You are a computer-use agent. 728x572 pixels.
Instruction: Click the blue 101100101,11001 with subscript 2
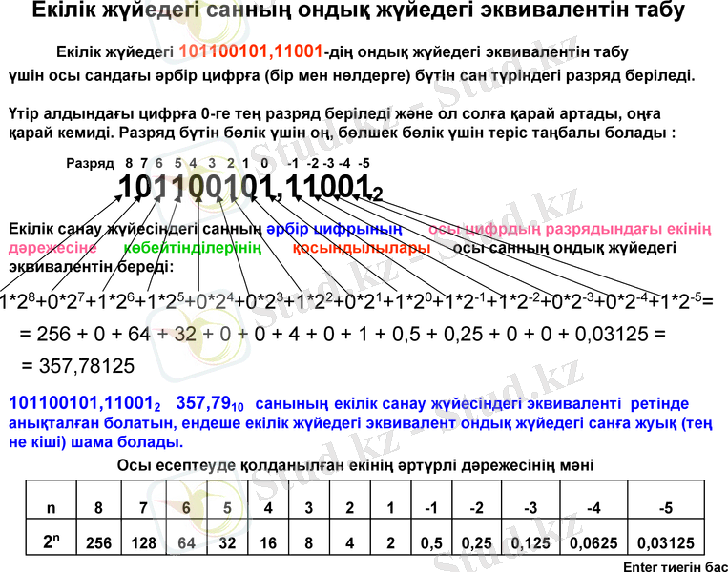click(x=85, y=404)
